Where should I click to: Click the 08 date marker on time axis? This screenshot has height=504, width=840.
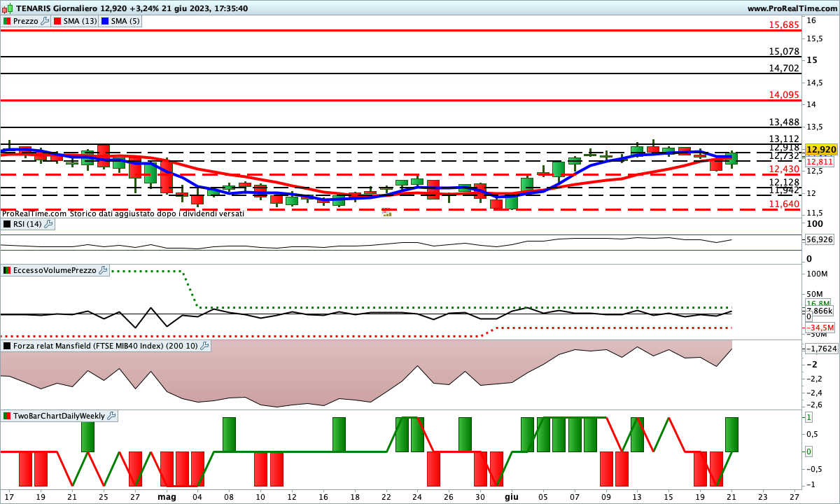[228, 496]
